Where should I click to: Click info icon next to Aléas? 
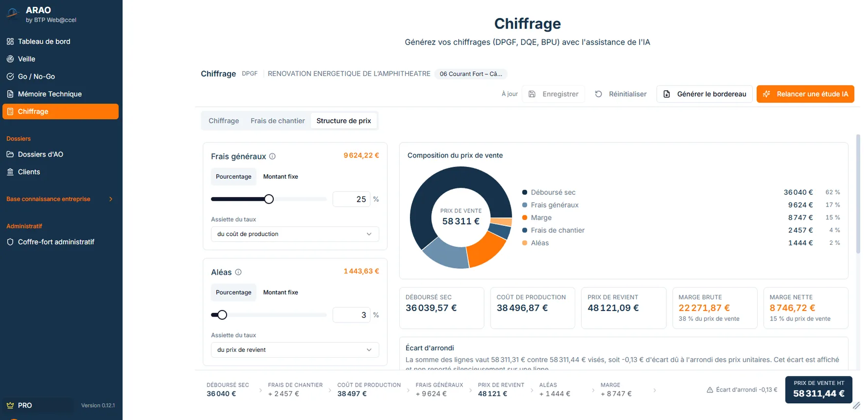coord(238,272)
